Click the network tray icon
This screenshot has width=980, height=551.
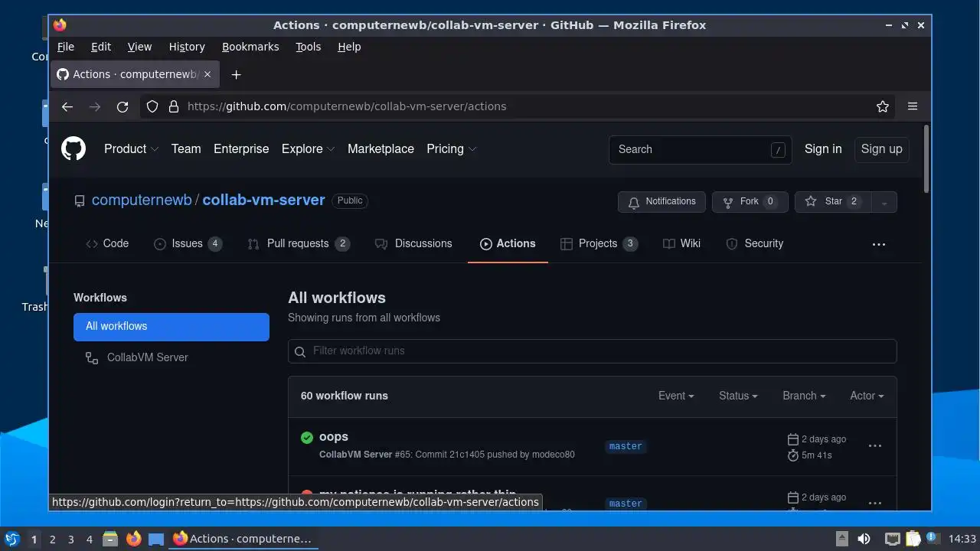click(x=892, y=539)
